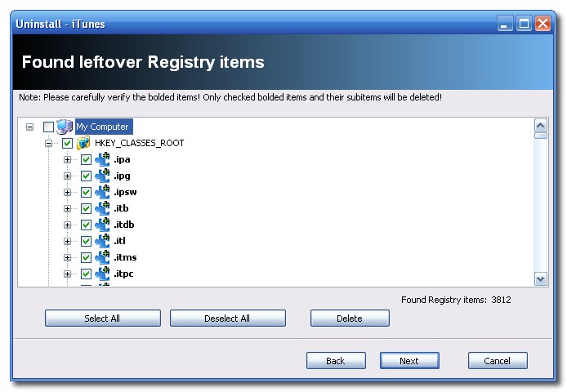Expand the .itl registry key

tap(67, 241)
